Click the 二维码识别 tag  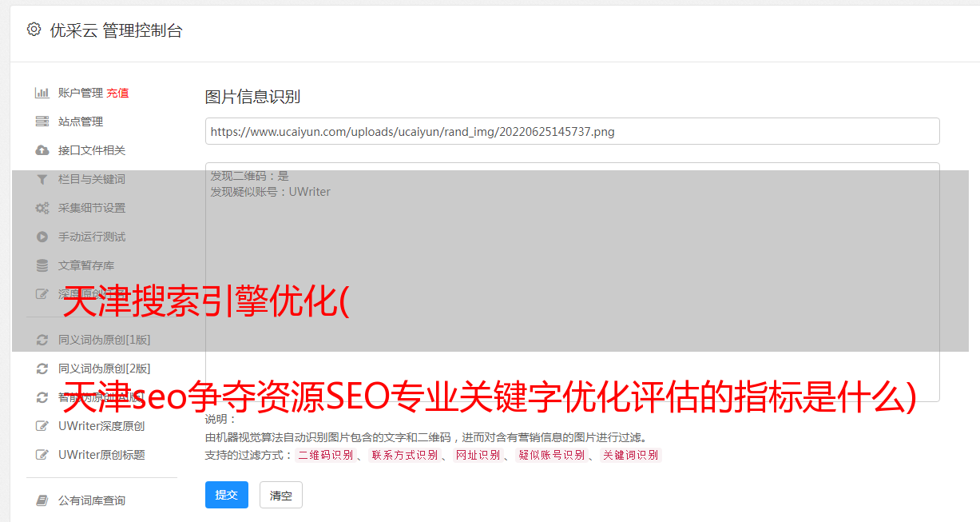pos(325,455)
